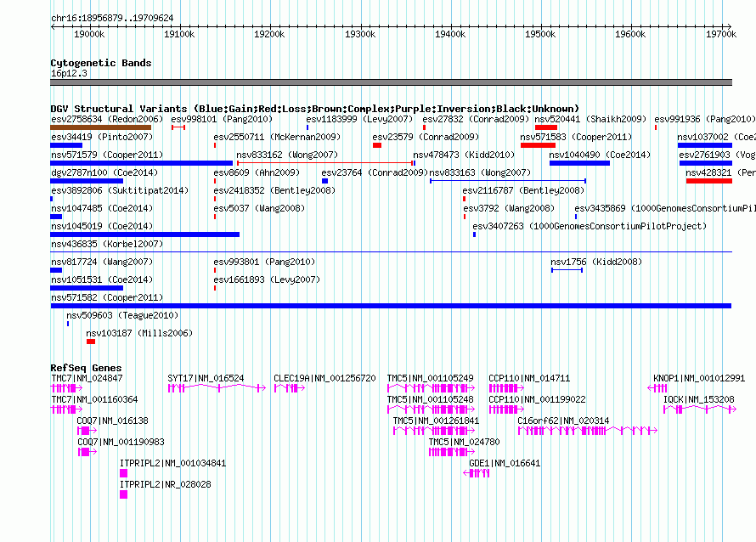Click the nsv478473 (Kidd2010) label
This screenshot has height=542, width=756.
(464, 155)
